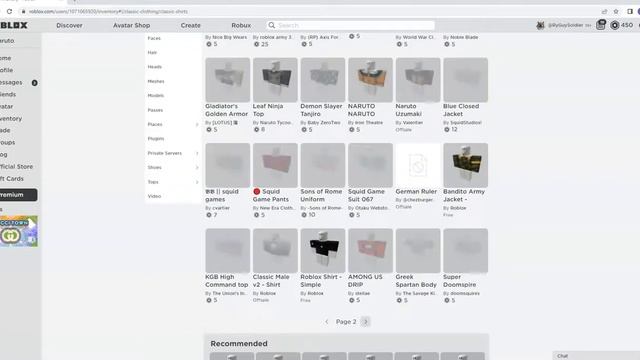Click the Roblox logo
Image resolution: width=640 pixels, height=360 pixels.
pos(13,25)
